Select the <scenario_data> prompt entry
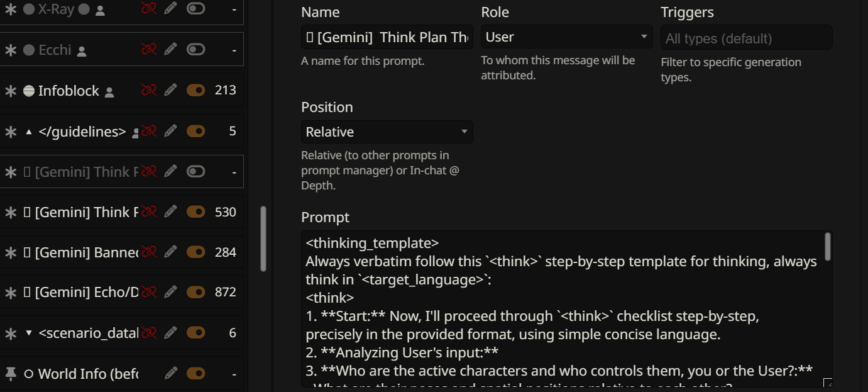Screen dimensions: 868x392 click(88, 333)
